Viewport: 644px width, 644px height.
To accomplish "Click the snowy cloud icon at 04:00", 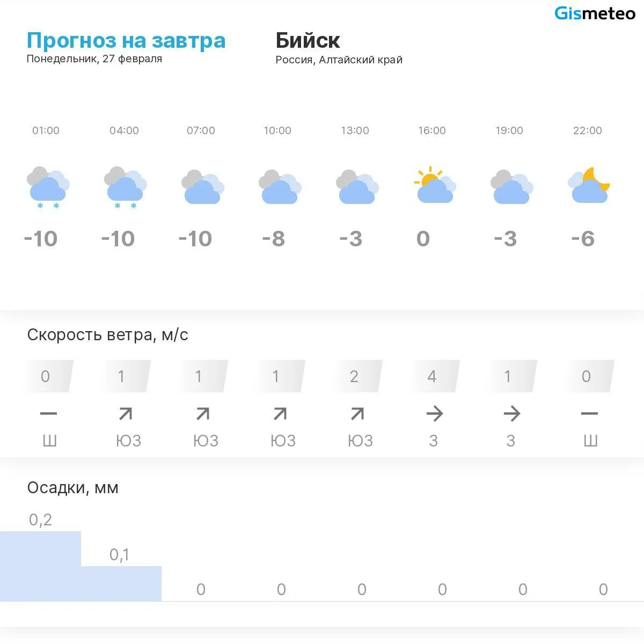I will (126, 188).
